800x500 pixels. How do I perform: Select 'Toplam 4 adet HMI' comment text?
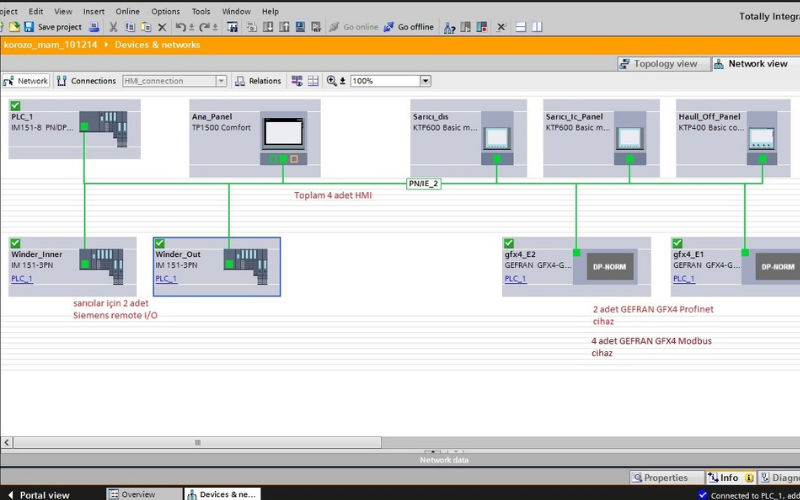point(333,195)
